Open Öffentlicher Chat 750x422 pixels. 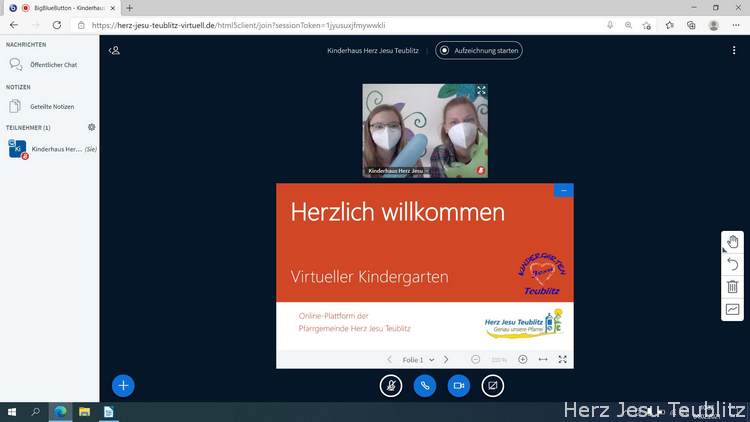pyautogui.click(x=53, y=64)
